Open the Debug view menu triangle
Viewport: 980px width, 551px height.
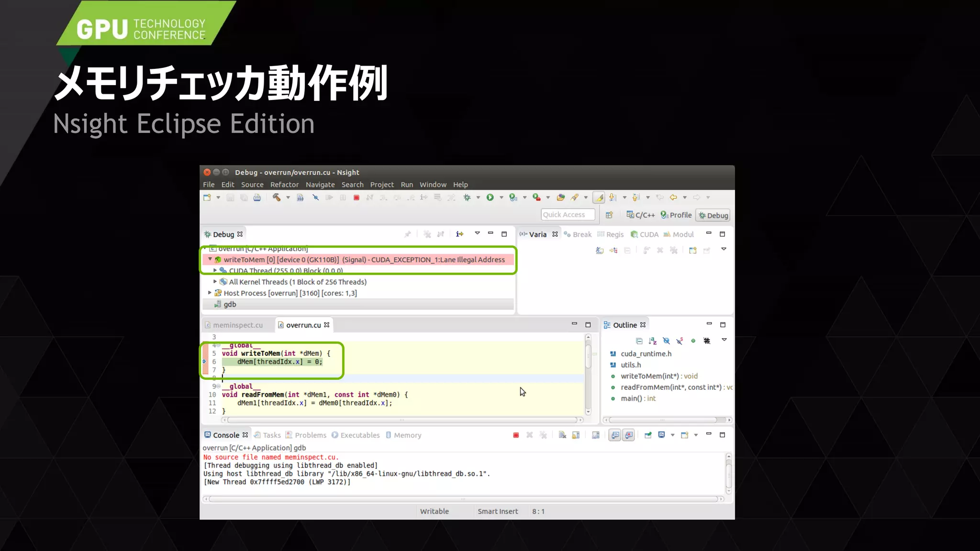[x=477, y=233]
